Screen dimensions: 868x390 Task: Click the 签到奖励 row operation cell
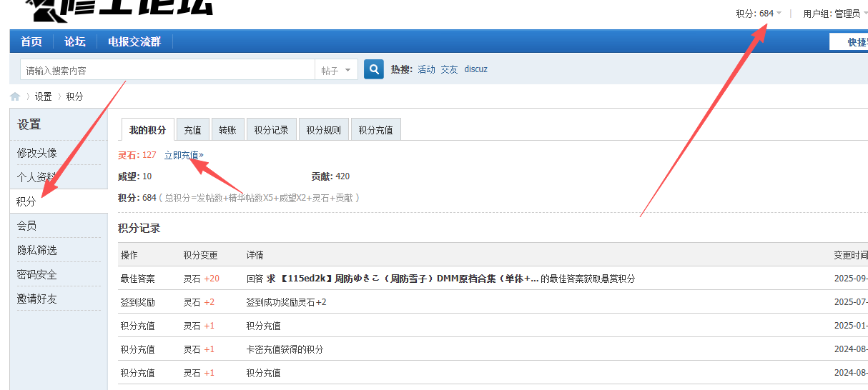coord(138,302)
